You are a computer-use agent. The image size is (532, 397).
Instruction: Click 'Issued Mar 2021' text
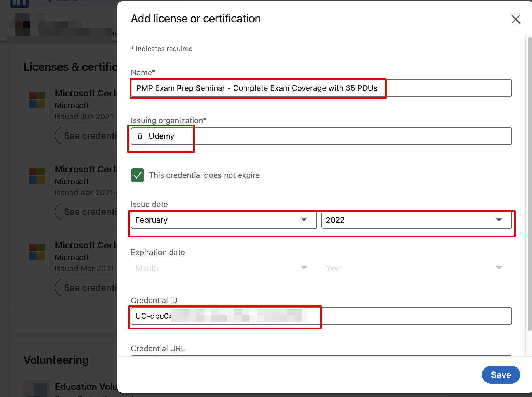[84, 269]
